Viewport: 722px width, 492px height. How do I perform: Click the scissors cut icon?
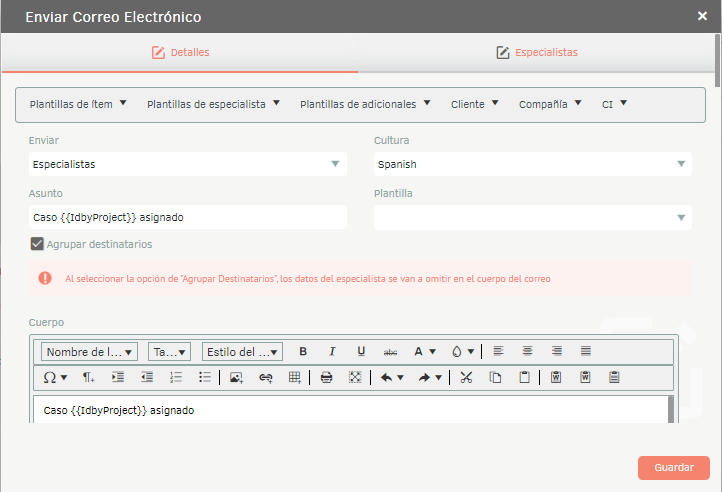tap(466, 377)
